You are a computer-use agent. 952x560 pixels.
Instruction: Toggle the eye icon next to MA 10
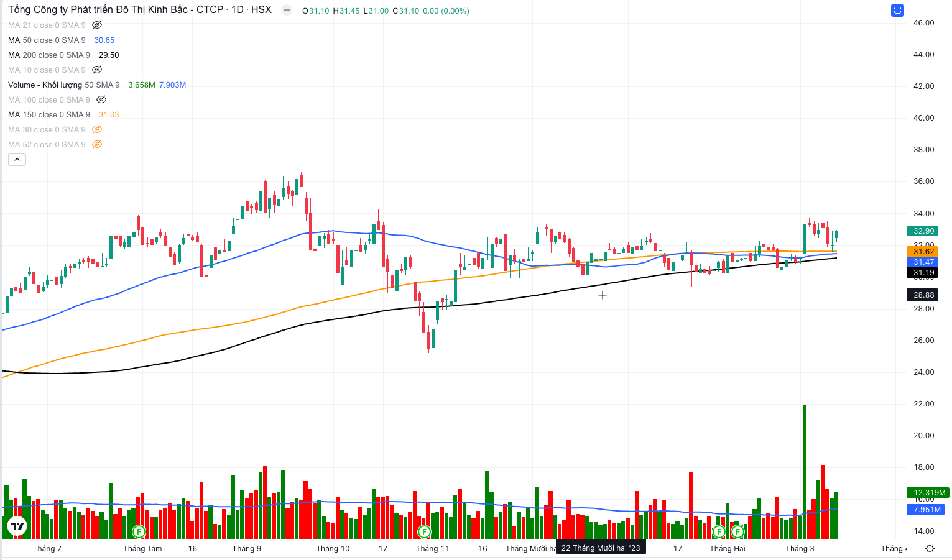97,70
